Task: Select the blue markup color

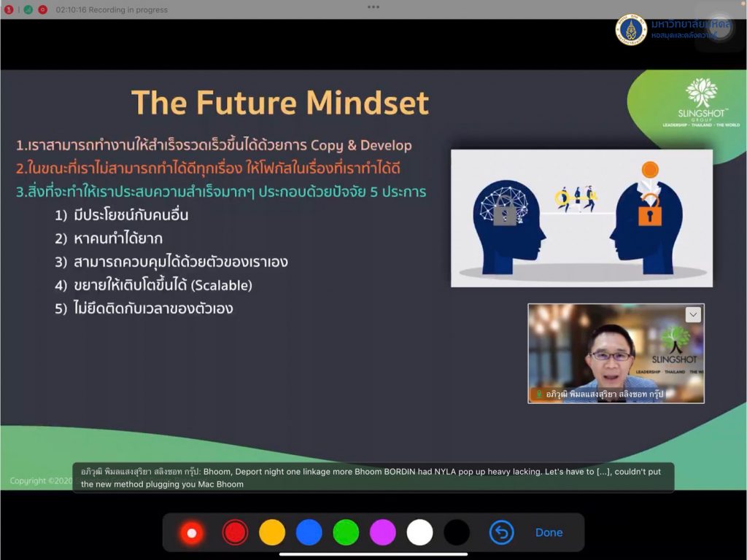Action: [309, 533]
